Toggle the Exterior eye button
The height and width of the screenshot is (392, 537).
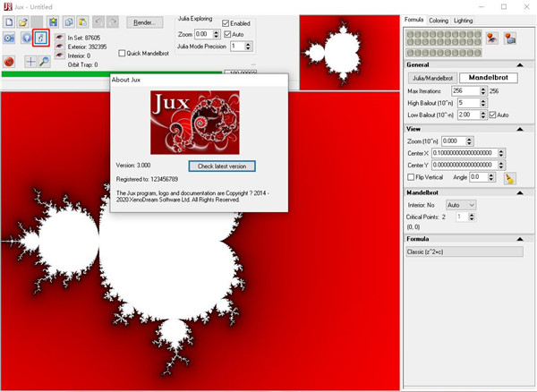pos(60,47)
